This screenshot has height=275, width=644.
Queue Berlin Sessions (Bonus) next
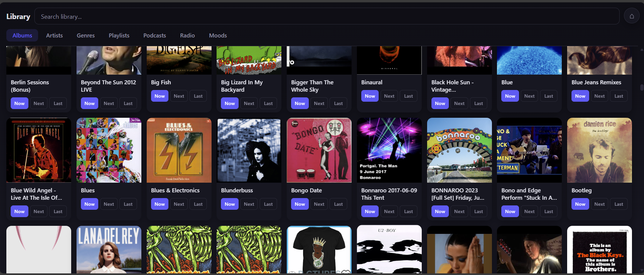tap(39, 103)
